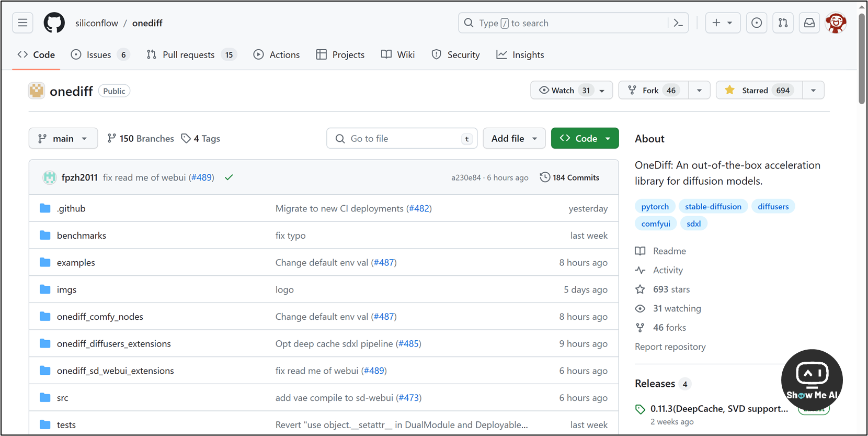The width and height of the screenshot is (868, 436).
Task: Open the Add file dropdown
Action: click(x=514, y=138)
